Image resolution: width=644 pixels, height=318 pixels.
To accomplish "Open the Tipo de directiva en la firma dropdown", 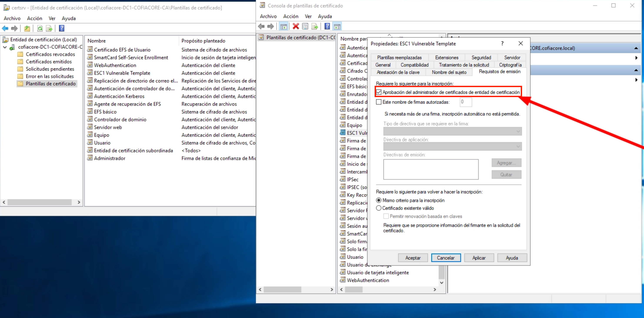I will (452, 131).
